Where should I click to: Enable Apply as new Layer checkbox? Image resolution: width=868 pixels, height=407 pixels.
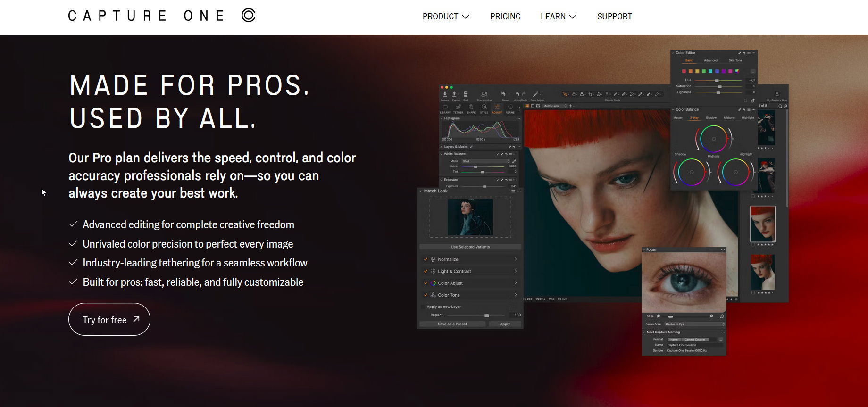[423, 307]
